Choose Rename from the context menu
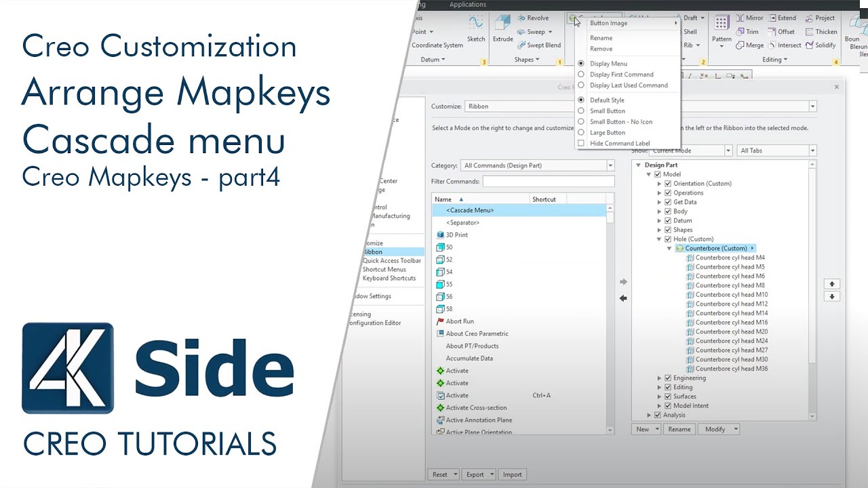 coord(601,38)
